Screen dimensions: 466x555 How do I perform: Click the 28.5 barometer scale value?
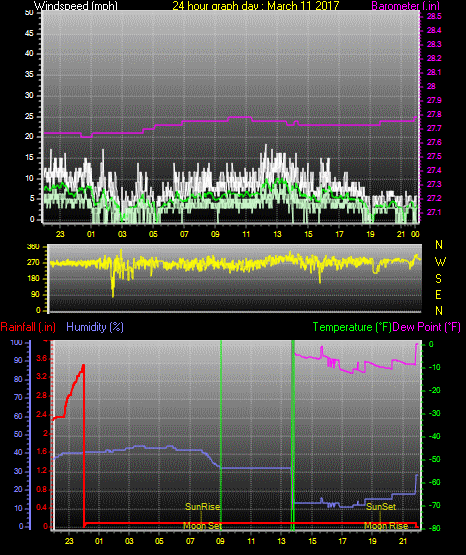(x=434, y=16)
